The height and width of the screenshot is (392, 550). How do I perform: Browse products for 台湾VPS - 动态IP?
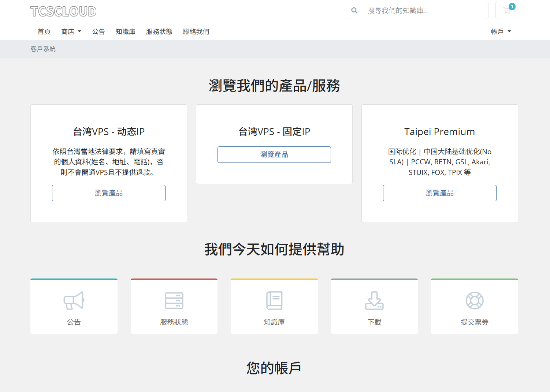109,193
